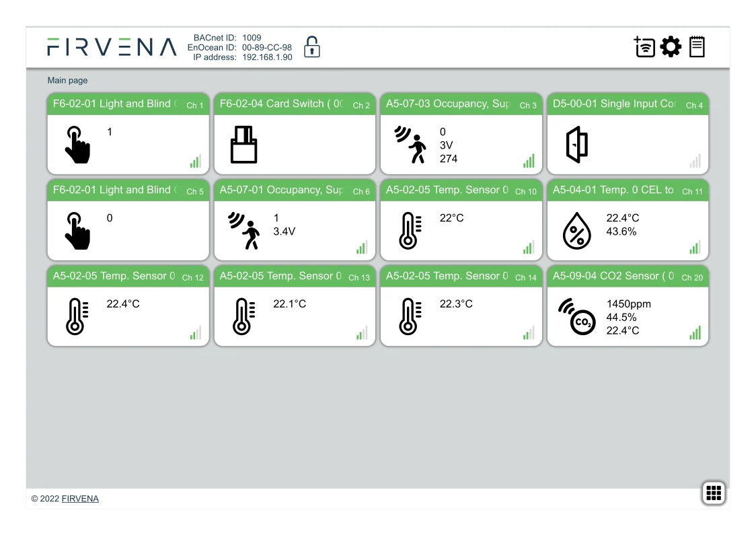Click the humidity droplet icon on Ch 11
The height and width of the screenshot is (535, 756).
click(576, 231)
